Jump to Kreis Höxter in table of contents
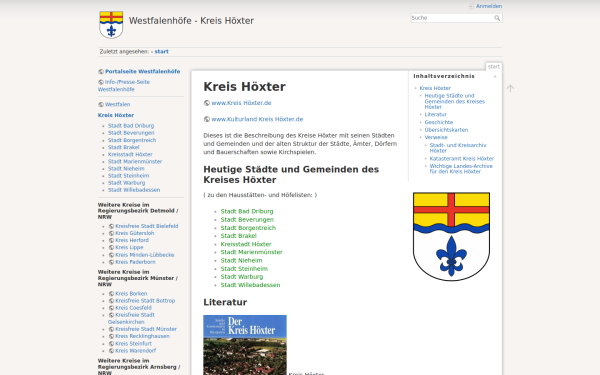This screenshot has height=375, width=600. coord(435,88)
